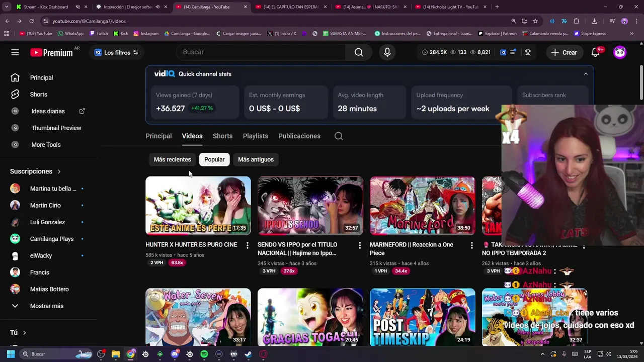Open browser downloads icon
644x362 pixels.
point(594,21)
